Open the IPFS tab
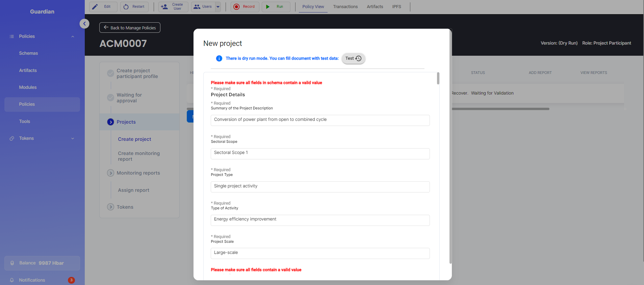Screen dimensions: 644x285 (x=396, y=7)
